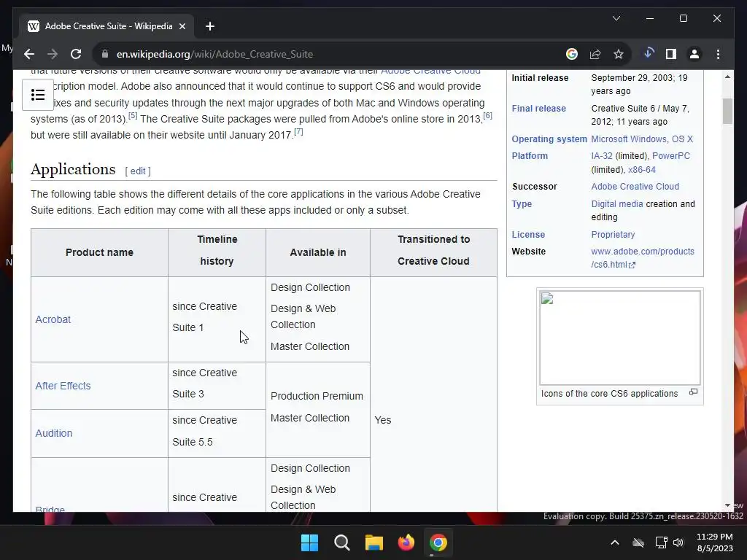Expand tab search chevron

(616, 18)
